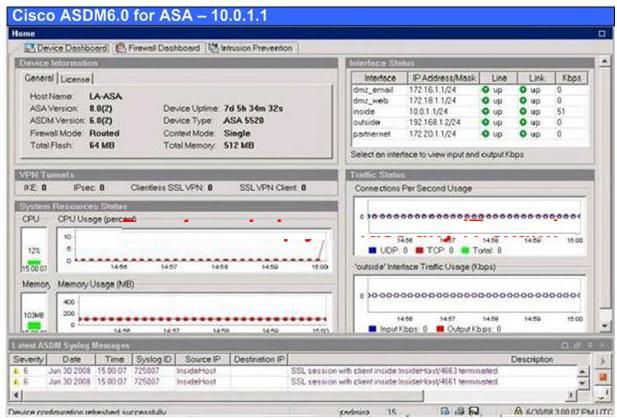Click the Memory 103MB usage gauge
The height and width of the screenshot is (419, 617).
click(x=34, y=313)
